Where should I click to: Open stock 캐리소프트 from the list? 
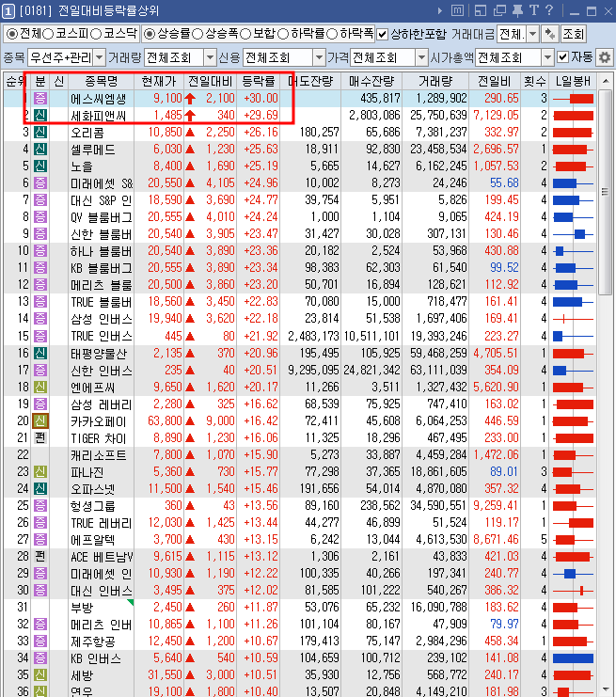point(98,454)
